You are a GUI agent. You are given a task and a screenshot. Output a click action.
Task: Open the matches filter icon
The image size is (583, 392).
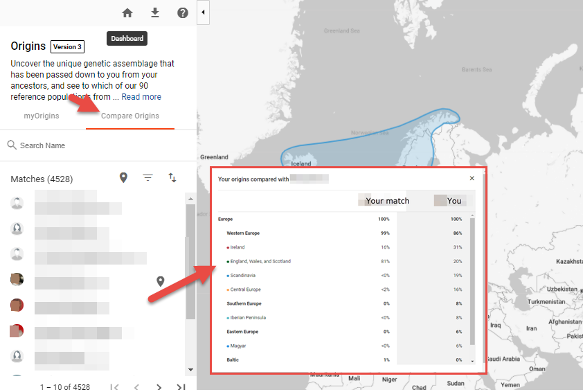(x=148, y=178)
